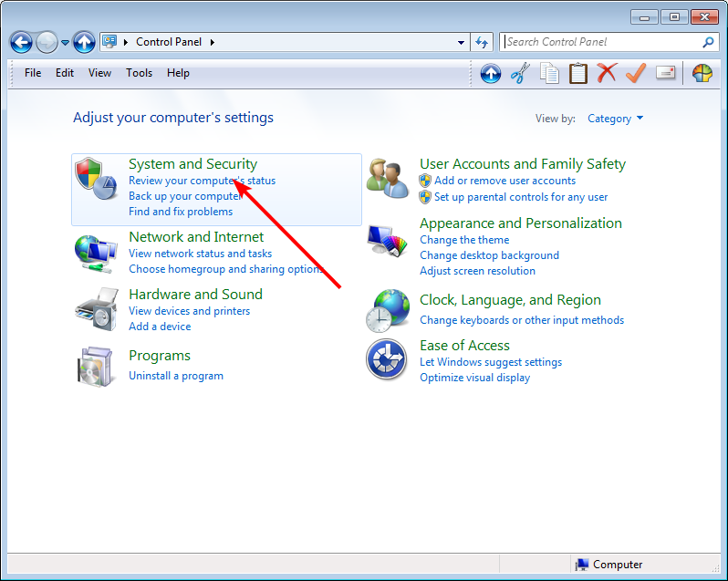Viewport: 728px width, 581px height.
Task: Open the address bar history dropdown
Action: click(461, 42)
